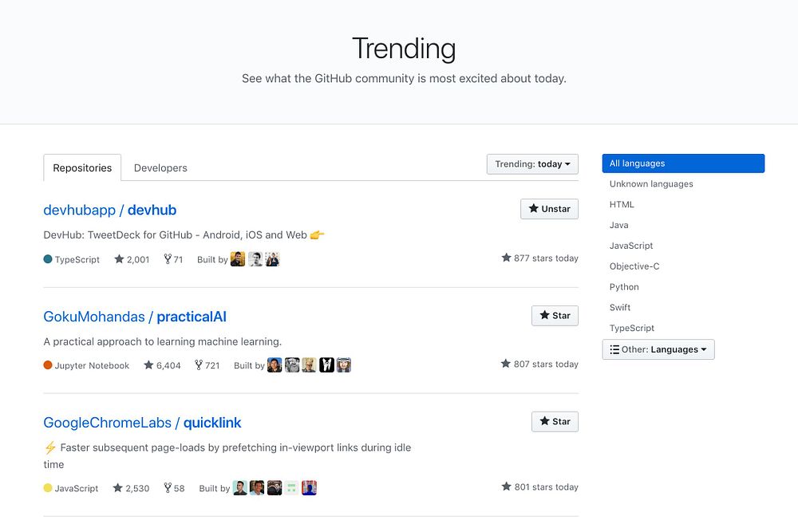Click second contributor avatar of quicklink

pos(257,488)
